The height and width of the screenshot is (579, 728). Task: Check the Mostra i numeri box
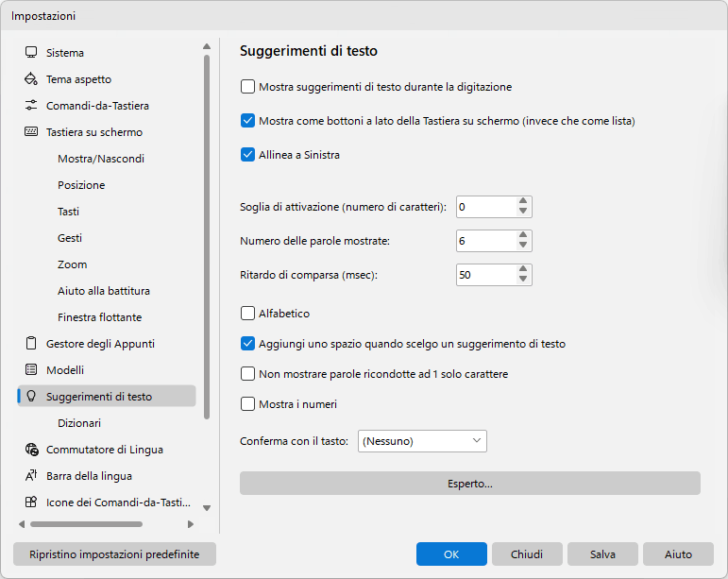click(x=247, y=404)
